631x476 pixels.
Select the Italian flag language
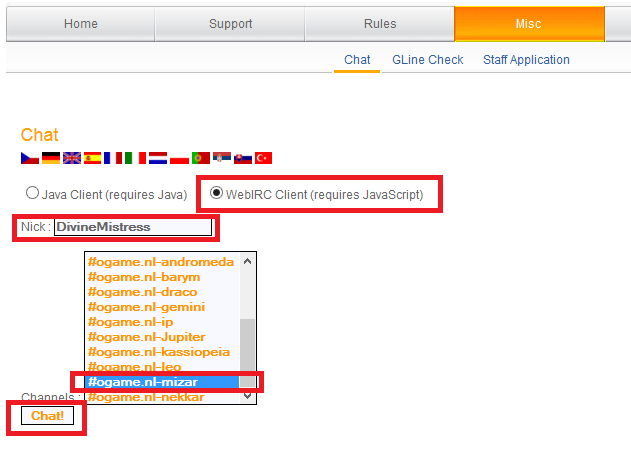pos(136,158)
